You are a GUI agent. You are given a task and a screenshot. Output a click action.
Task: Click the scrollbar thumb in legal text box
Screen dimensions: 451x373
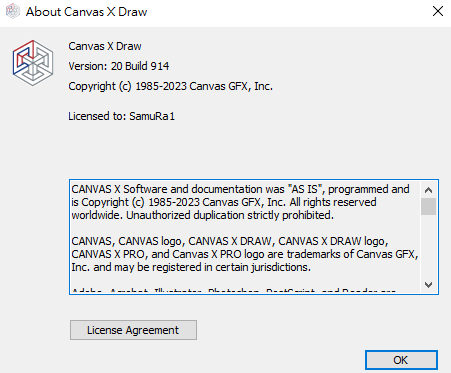pyautogui.click(x=428, y=207)
